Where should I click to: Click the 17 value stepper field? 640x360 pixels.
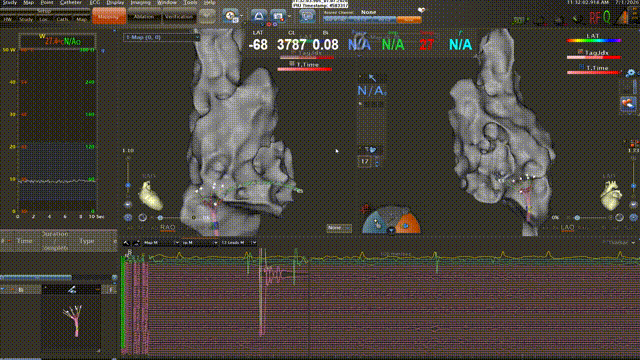coord(365,162)
